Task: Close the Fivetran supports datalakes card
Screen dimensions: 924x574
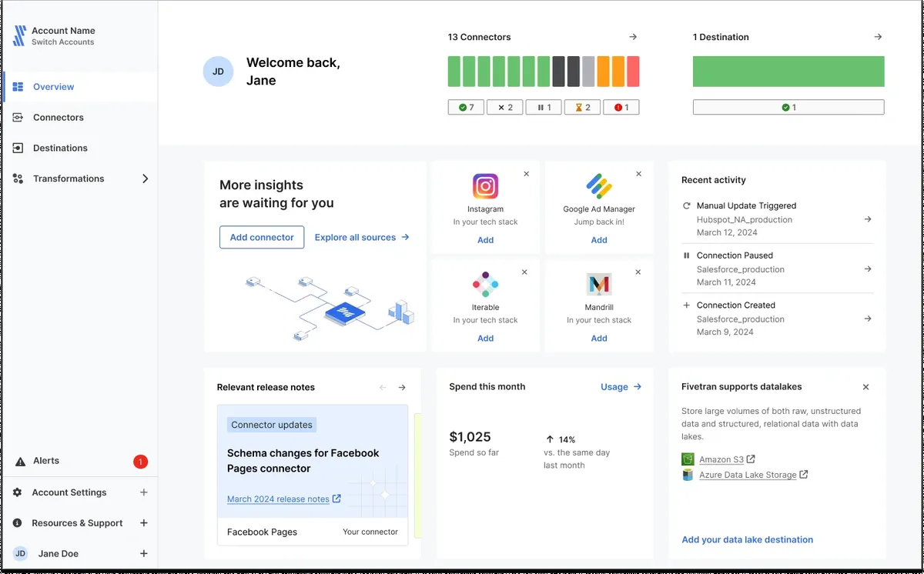Action: tap(865, 387)
